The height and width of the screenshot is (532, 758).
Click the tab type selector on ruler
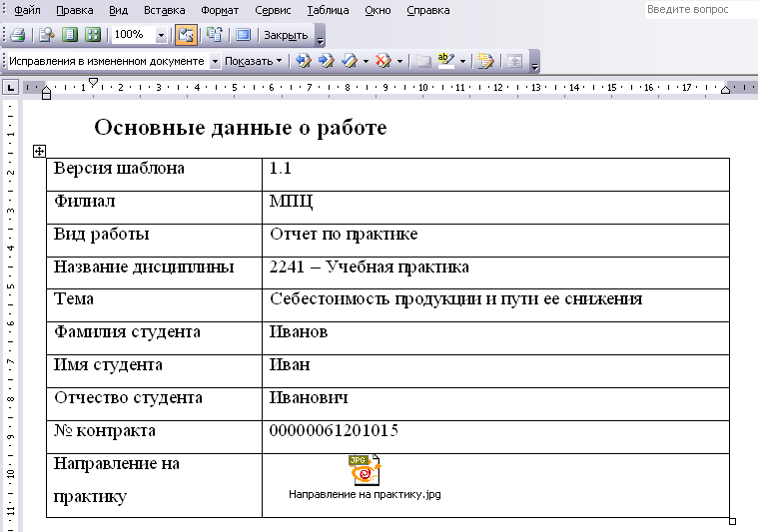coord(10,88)
